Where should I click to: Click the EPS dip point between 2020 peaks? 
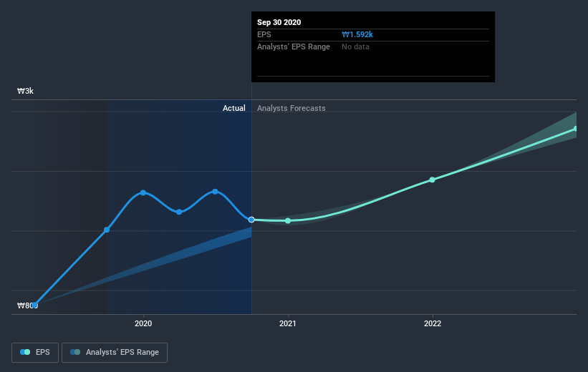179,212
